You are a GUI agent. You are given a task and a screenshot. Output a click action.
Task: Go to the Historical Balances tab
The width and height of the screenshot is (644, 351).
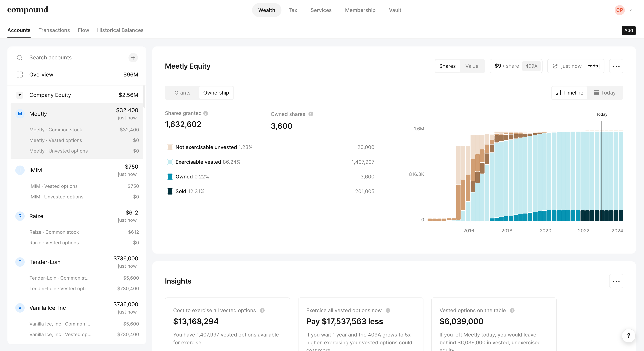coord(120,30)
